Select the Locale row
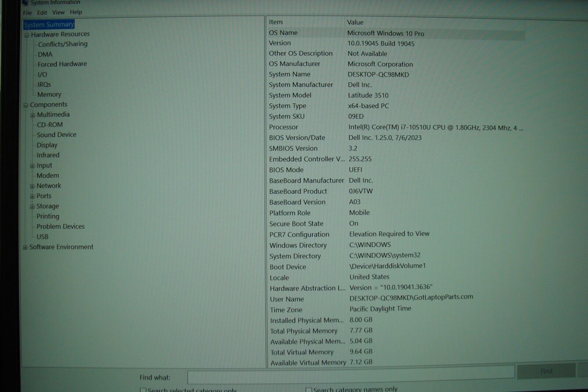This screenshot has width=588, height=392. point(396,277)
